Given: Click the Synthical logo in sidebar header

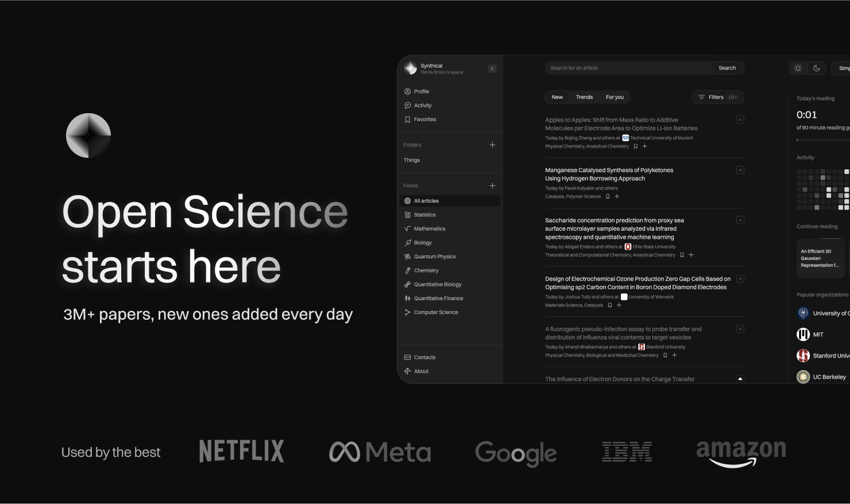Looking at the screenshot, I should click(x=410, y=68).
